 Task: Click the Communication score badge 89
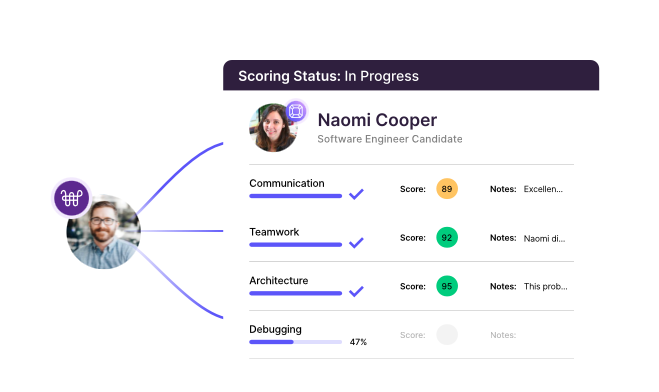coord(447,189)
